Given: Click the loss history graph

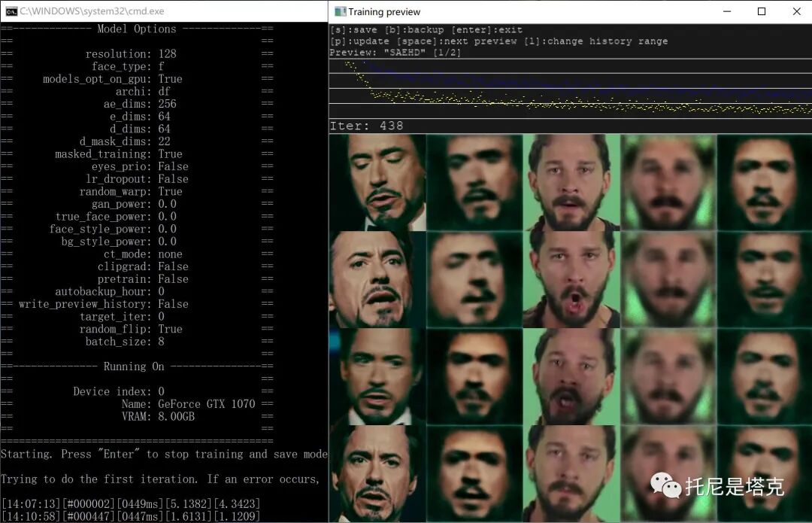Looking at the screenshot, I should [570, 88].
